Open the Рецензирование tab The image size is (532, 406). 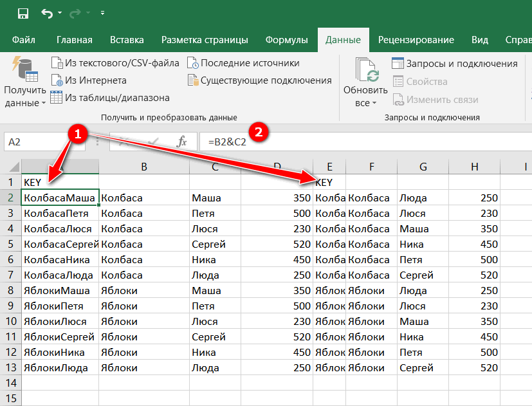[416, 40]
